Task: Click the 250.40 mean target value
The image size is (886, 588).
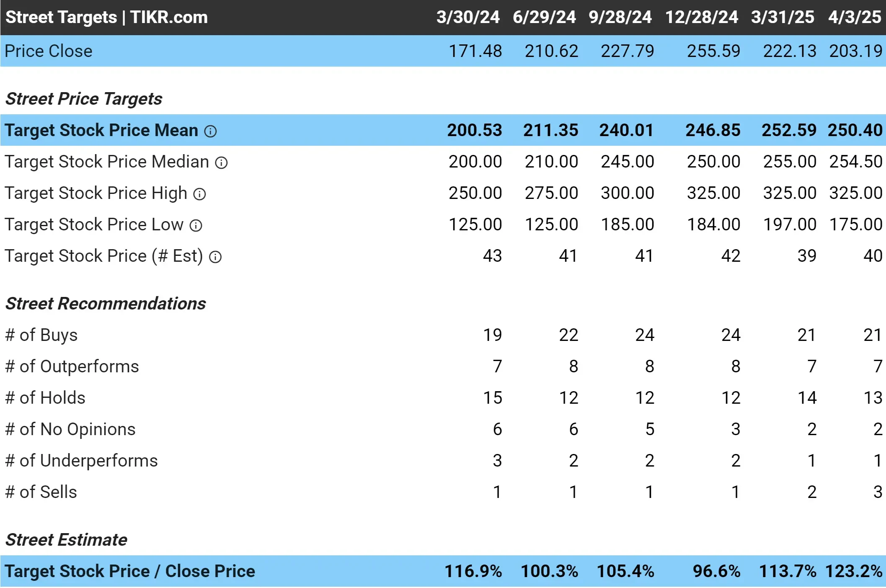Action: point(855,130)
